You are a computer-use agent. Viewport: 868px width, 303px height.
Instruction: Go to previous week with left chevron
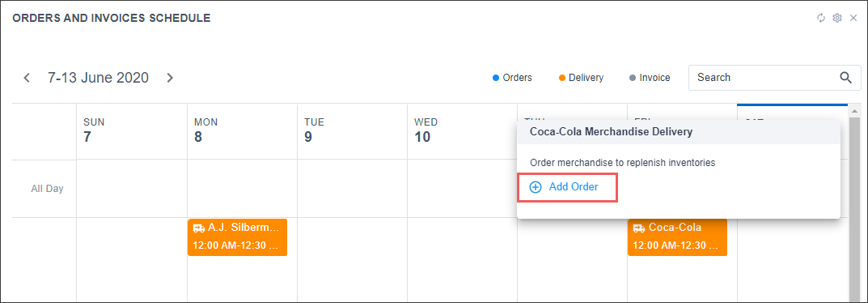[x=27, y=78]
